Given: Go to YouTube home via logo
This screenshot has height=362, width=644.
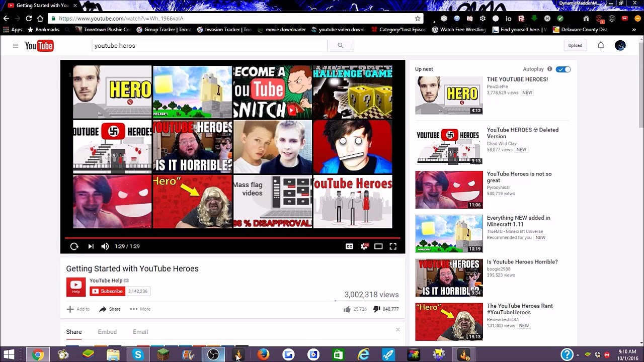Looking at the screenshot, I should click(x=39, y=46).
